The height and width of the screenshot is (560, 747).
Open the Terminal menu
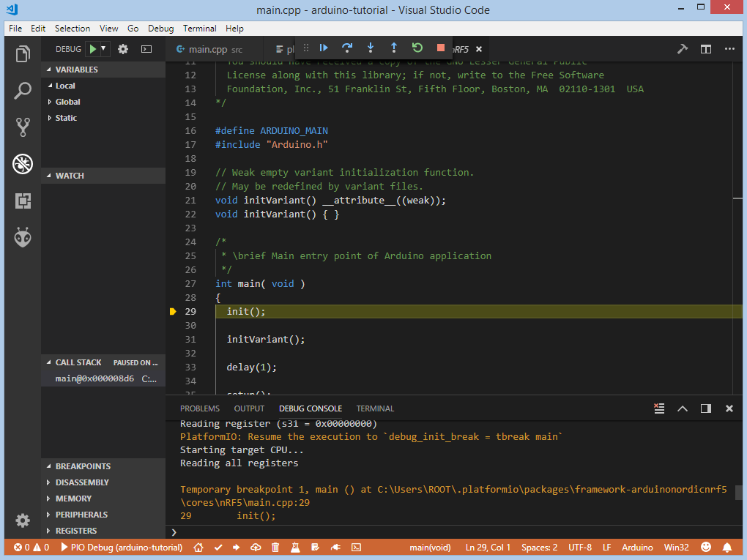(200, 28)
